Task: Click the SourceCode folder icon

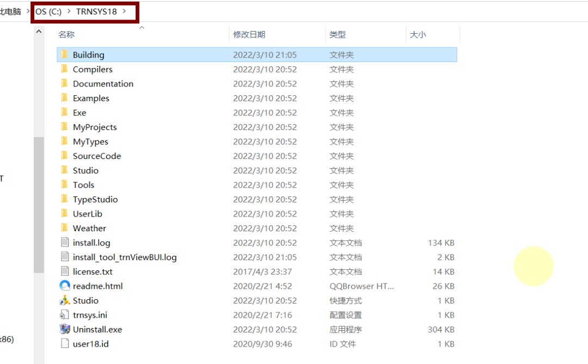Action: click(64, 156)
